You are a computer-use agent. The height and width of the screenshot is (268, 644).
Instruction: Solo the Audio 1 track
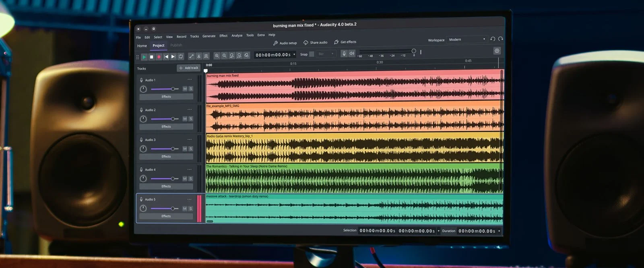tap(191, 89)
